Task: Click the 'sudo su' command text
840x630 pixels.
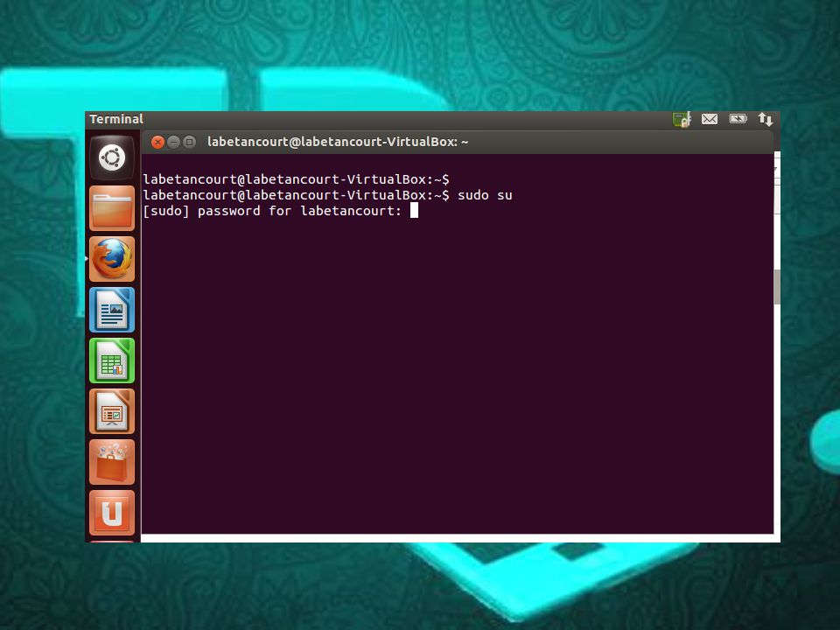Action: pyautogui.click(x=485, y=195)
